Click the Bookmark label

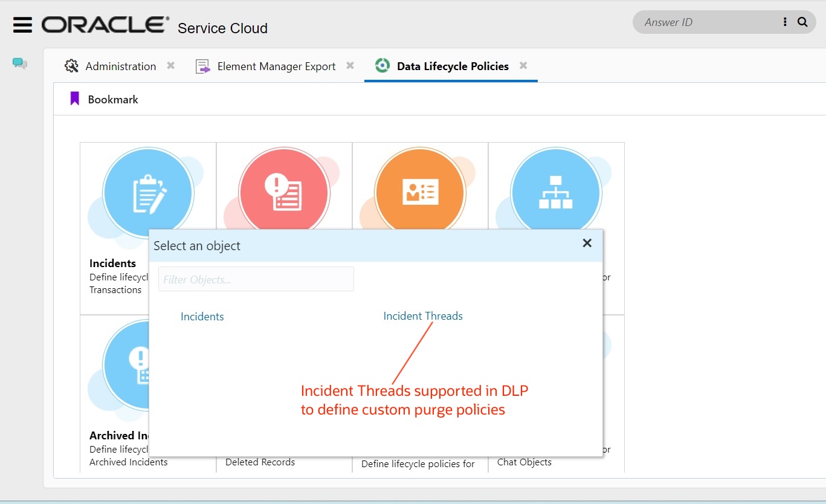click(113, 100)
